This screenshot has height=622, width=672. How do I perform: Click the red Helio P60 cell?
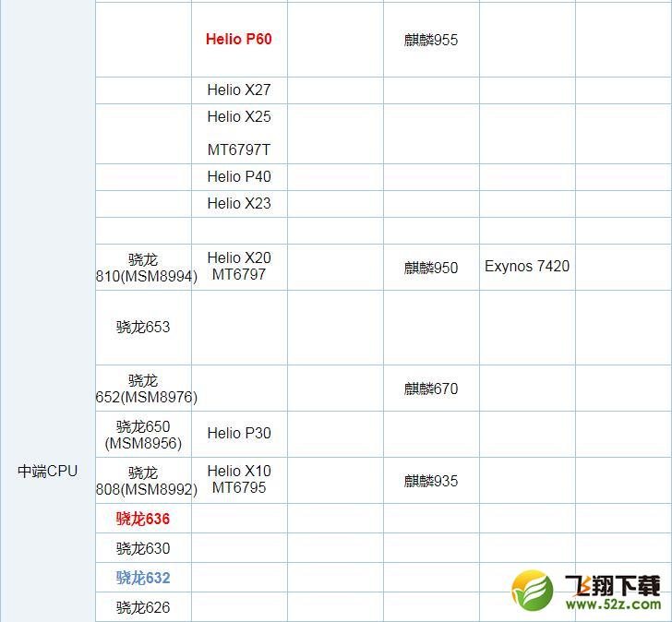pyautogui.click(x=239, y=39)
